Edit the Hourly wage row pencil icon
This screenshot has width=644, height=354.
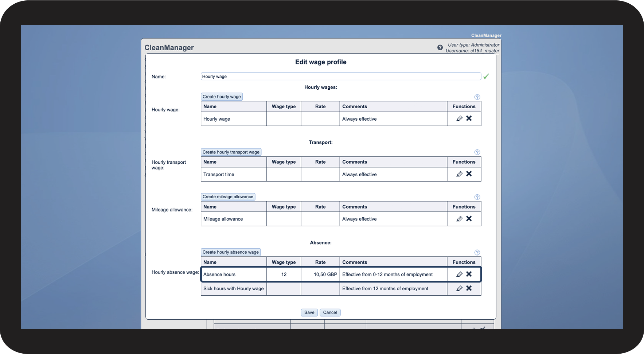tap(459, 118)
